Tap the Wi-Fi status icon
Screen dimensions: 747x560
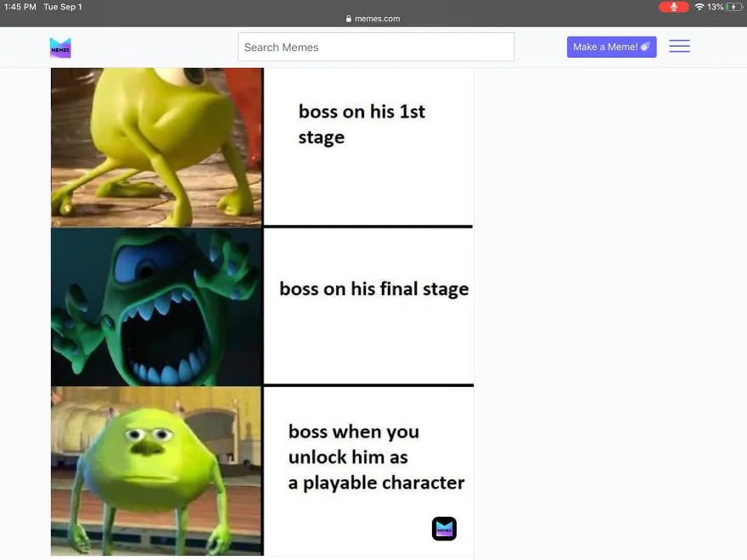point(699,7)
